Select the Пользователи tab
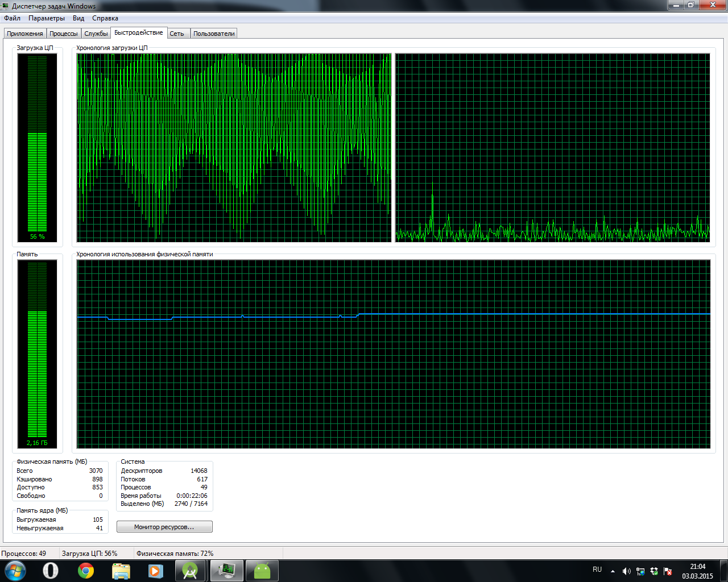Viewport: 728px width, 582px height. [214, 34]
